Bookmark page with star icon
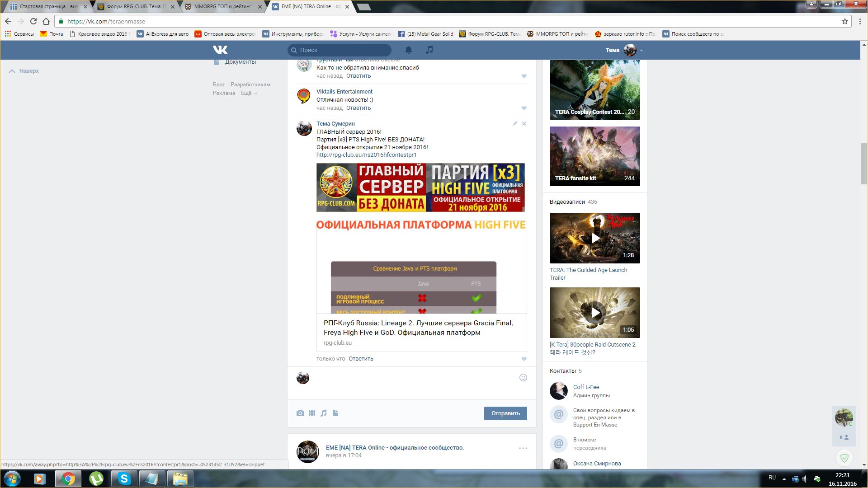 pos(844,21)
